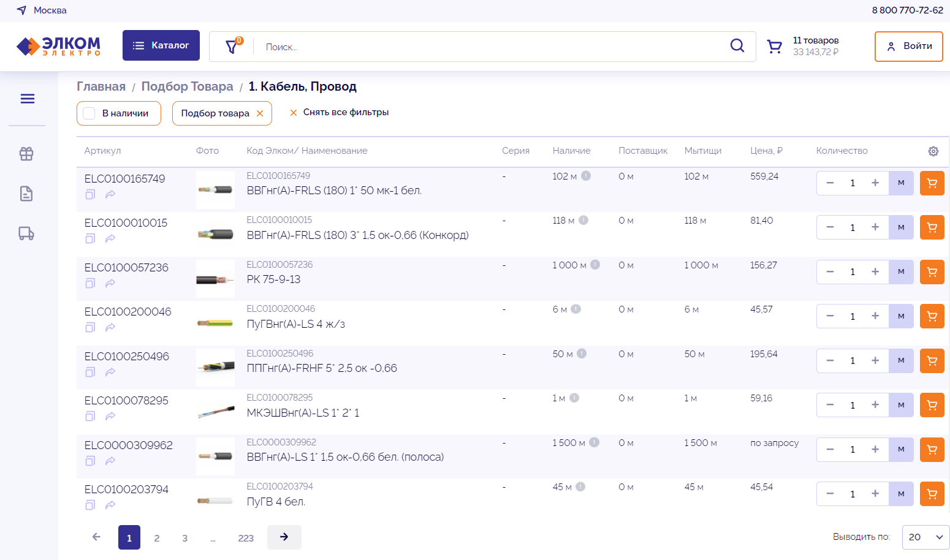Show stock info for 1 500 м availability
The image size is (950, 560).
(594, 442)
